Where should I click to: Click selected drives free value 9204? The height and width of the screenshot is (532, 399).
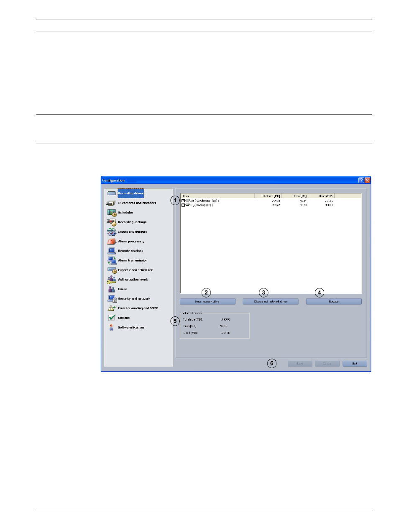pyautogui.click(x=223, y=326)
